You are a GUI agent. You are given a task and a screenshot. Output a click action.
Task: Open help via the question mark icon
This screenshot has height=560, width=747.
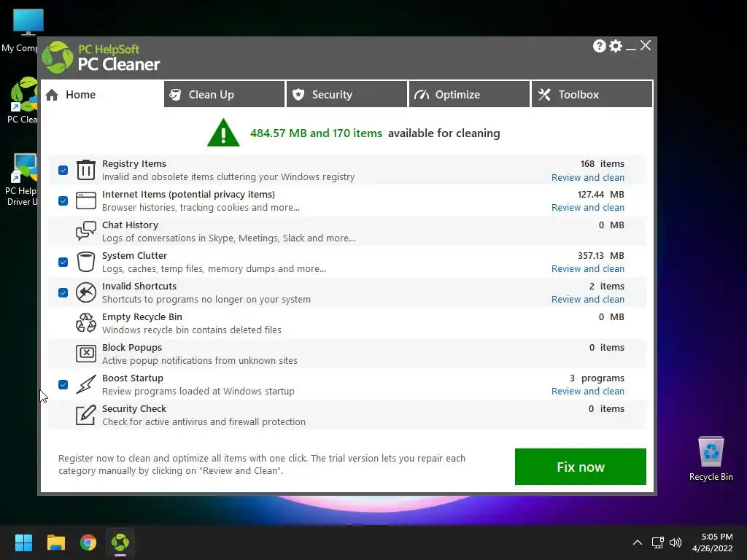point(600,46)
